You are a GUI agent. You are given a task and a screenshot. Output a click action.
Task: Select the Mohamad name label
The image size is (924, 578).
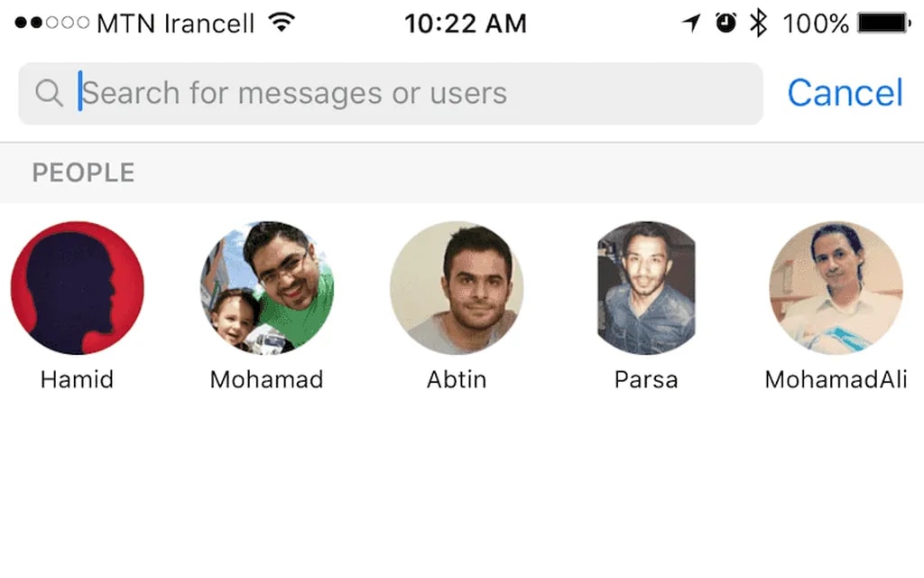267,379
